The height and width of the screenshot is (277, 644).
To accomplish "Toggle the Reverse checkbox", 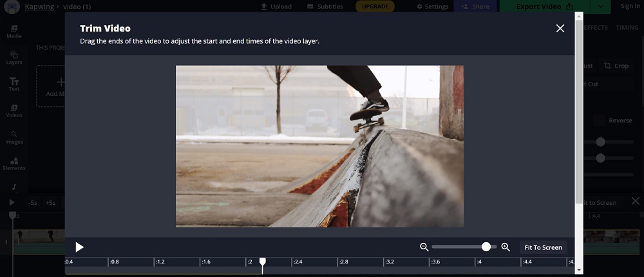I will [x=599, y=120].
